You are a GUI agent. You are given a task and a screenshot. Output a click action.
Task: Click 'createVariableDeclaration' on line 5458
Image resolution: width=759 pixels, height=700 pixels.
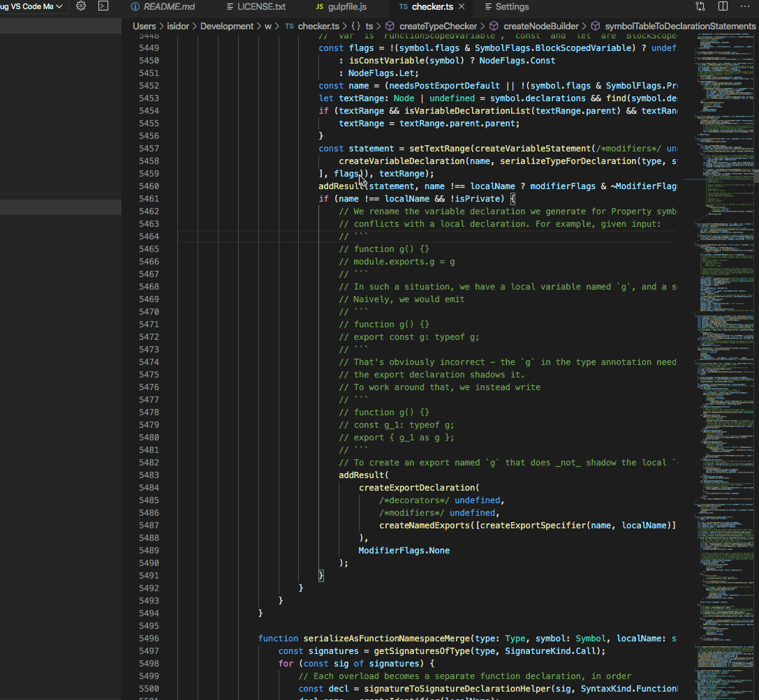(401, 161)
